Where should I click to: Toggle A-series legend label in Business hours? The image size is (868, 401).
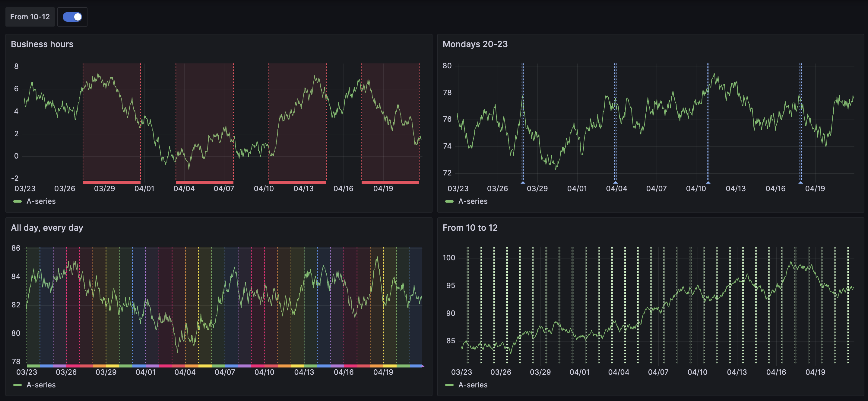point(41,201)
